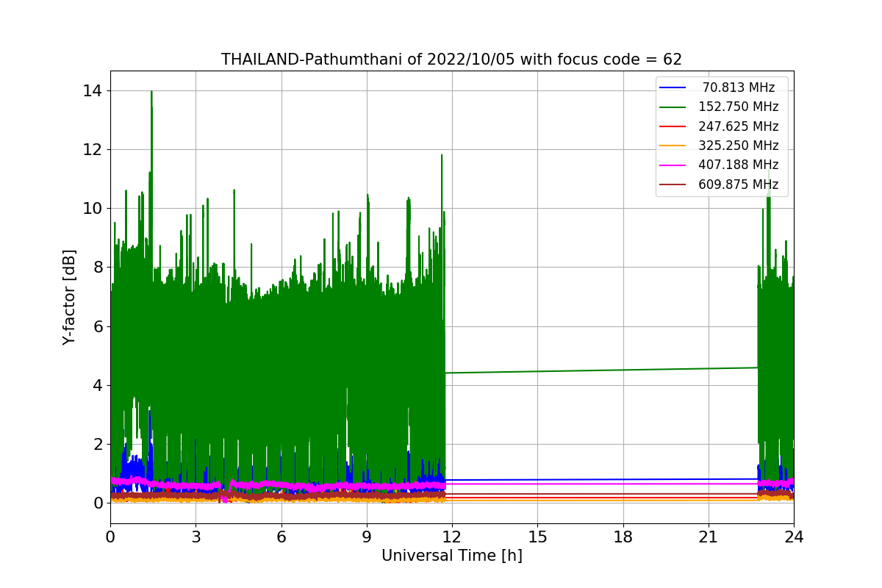The height and width of the screenshot is (588, 882).
Task: Click the green legend line sample
Action: [673, 107]
